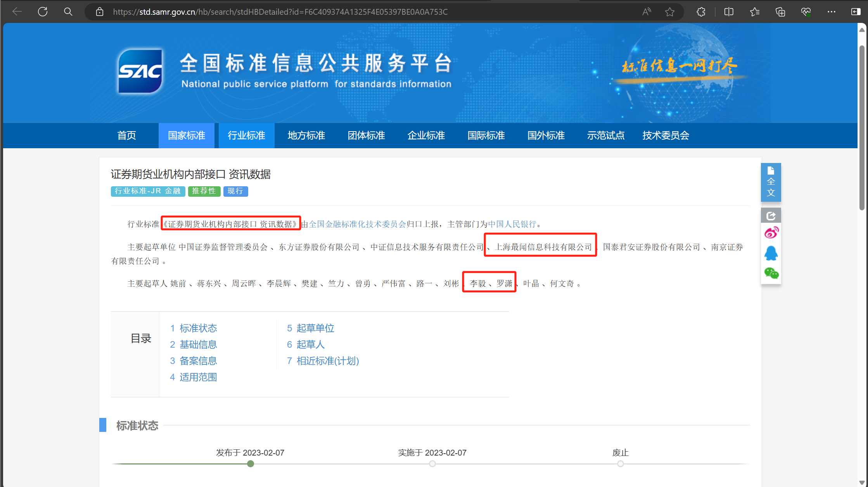This screenshot has height=487, width=868.
Task: Click the browser refresh icon
Action: 43,12
